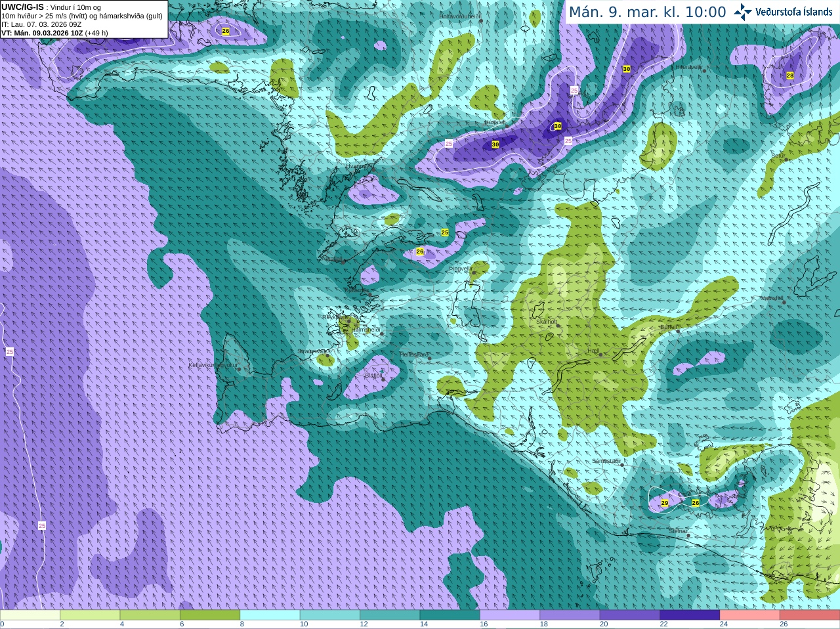Click the Búrfell station label
Image resolution: width=840 pixels, height=629 pixels.
(668, 327)
